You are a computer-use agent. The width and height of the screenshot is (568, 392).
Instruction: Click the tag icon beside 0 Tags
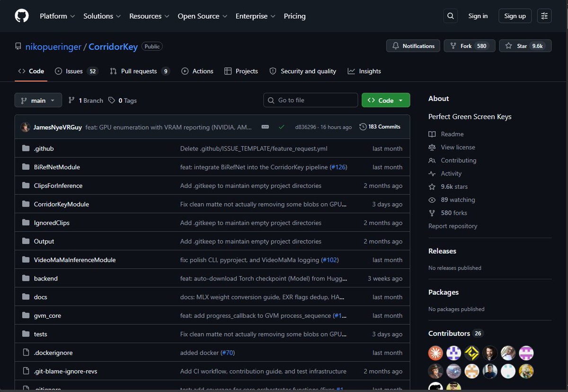point(112,100)
